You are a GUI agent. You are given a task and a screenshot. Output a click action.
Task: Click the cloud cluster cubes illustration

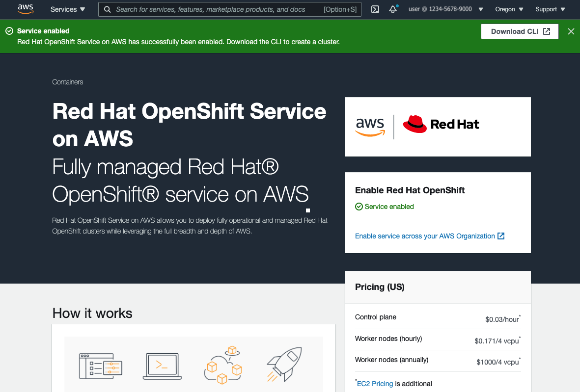tap(223, 363)
